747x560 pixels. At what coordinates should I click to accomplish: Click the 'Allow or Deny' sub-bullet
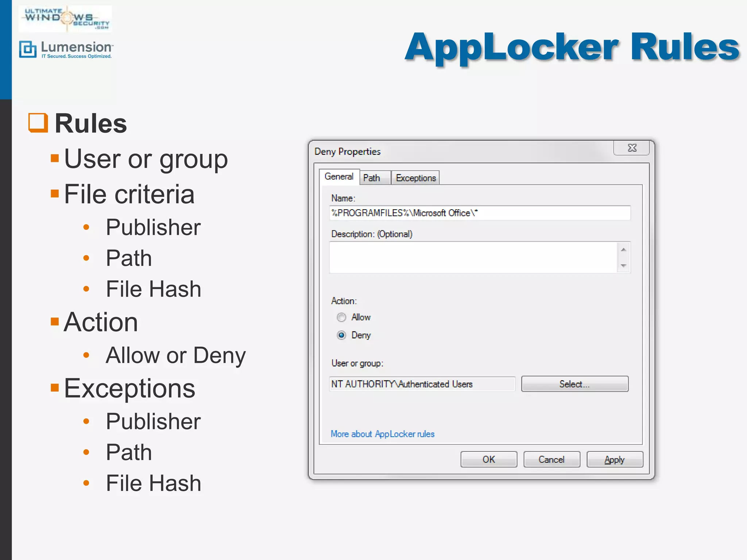pos(176,355)
